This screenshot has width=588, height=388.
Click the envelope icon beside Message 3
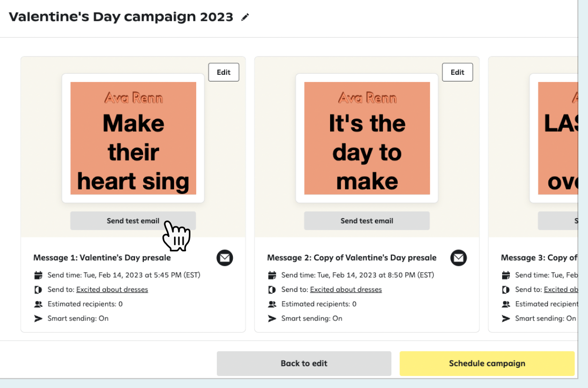coord(576,258)
